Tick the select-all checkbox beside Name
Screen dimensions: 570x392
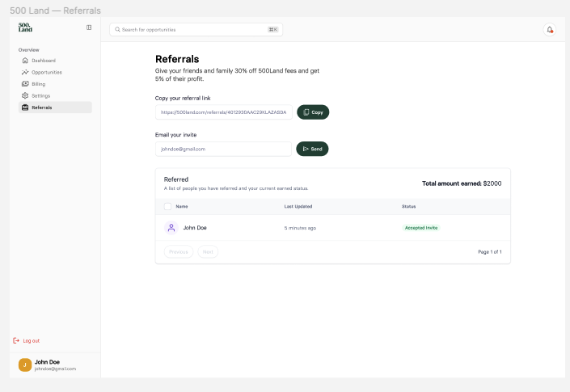(167, 206)
